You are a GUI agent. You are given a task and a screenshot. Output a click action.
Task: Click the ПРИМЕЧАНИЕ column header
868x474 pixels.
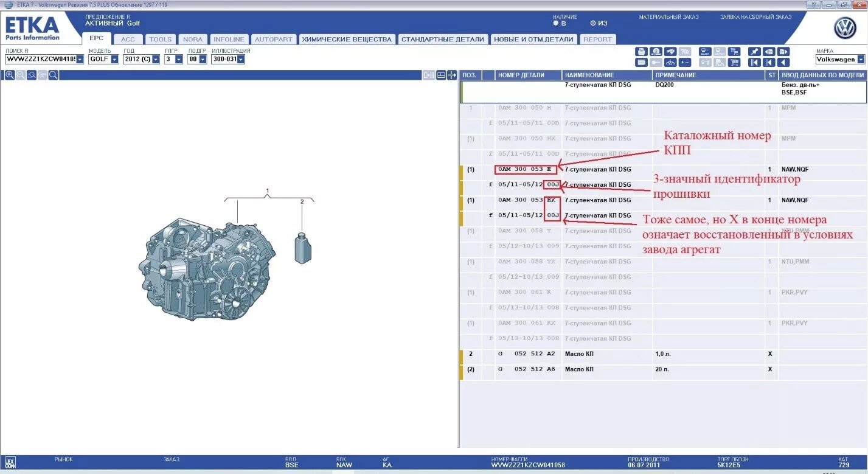(709, 75)
